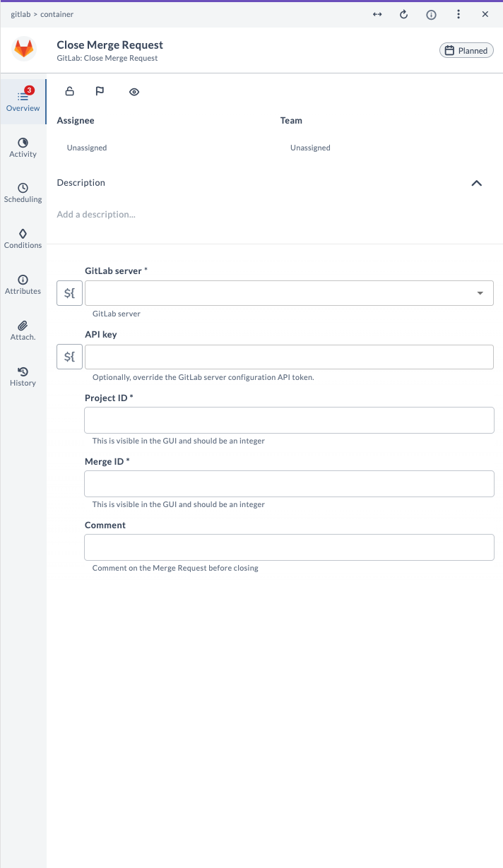The width and height of the screenshot is (503, 868).
Task: Open the three-dot more options menu
Action: (x=458, y=14)
